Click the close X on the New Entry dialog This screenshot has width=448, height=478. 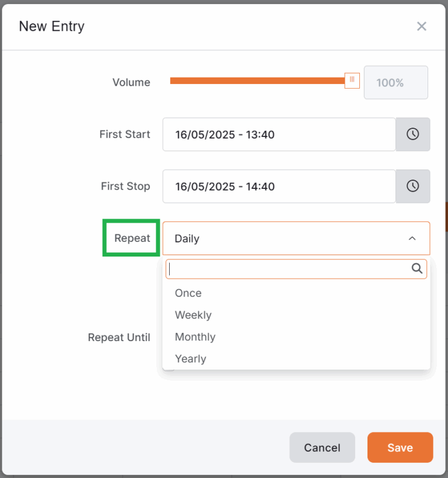[422, 26]
